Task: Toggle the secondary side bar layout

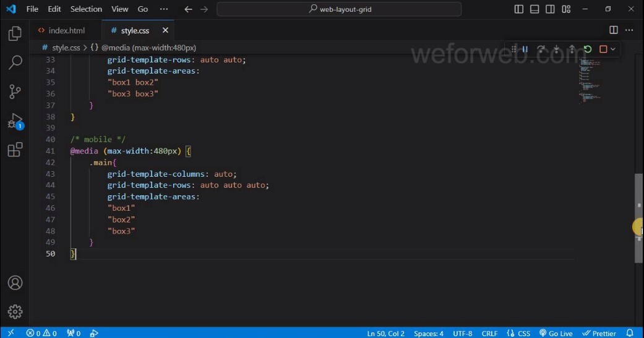Action: (549, 9)
